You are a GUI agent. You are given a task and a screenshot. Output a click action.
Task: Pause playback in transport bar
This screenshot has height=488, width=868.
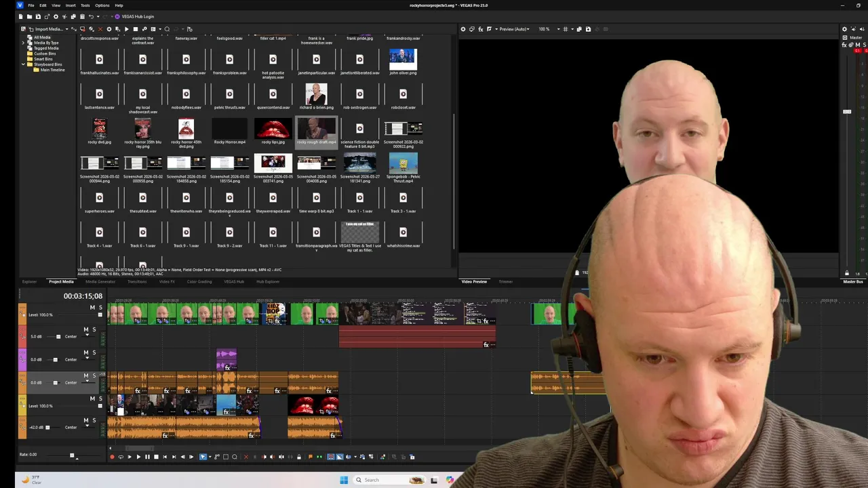point(147,457)
